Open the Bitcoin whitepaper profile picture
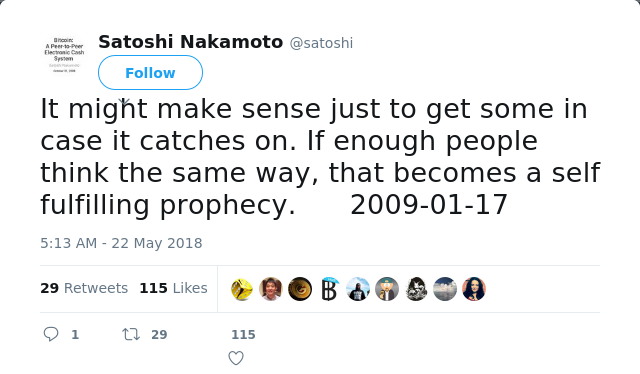The height and width of the screenshot is (374, 640). point(64,55)
